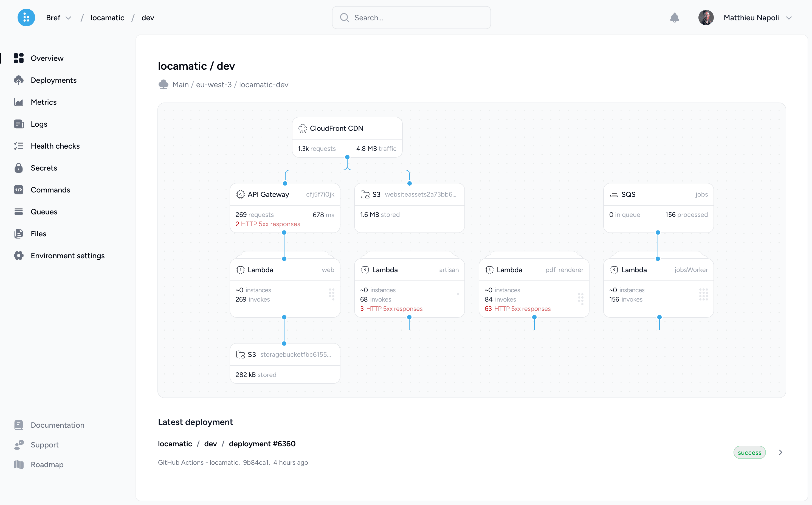Click the locamatic breadcrumb link
Viewport: 812px width, 505px height.
click(107, 17)
